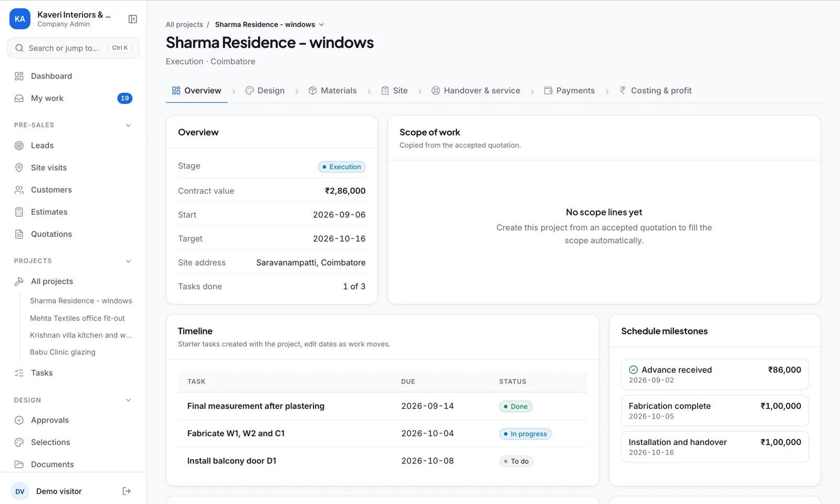Select task Fabricate W1, W2 and C1

tap(236, 433)
